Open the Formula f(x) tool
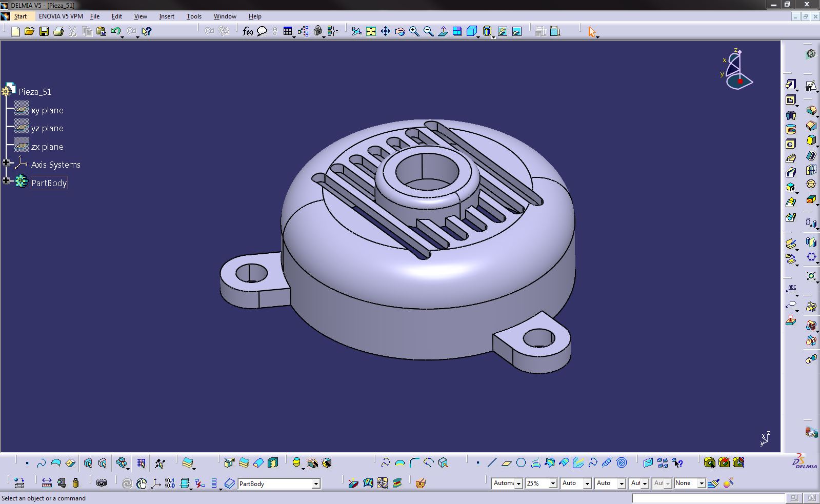Viewport: 820px width, 504px height. (x=248, y=31)
